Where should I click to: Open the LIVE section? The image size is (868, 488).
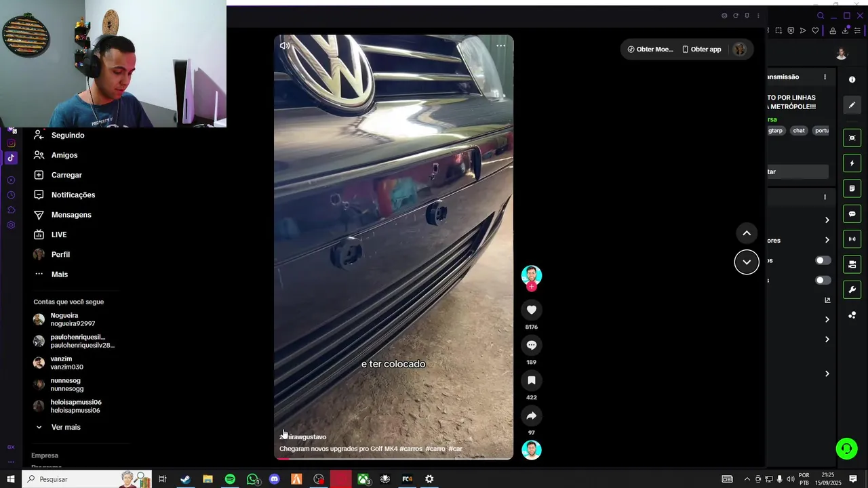click(x=50, y=235)
